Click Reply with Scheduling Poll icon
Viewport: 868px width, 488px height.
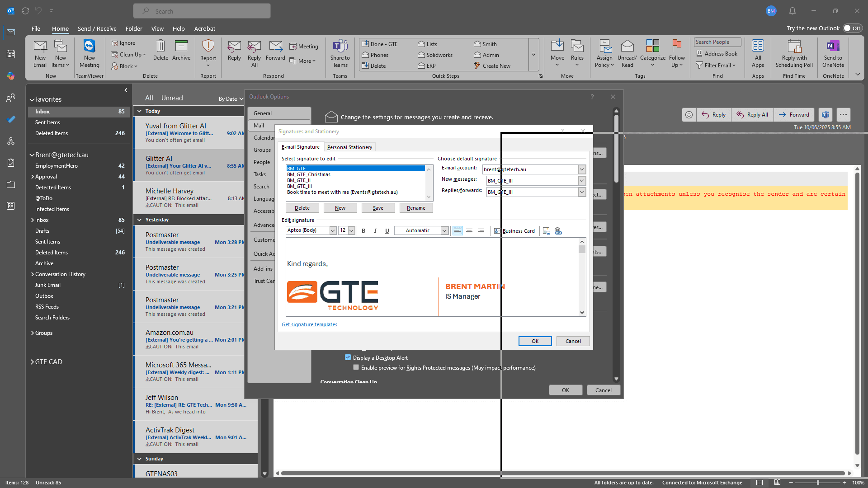(794, 53)
